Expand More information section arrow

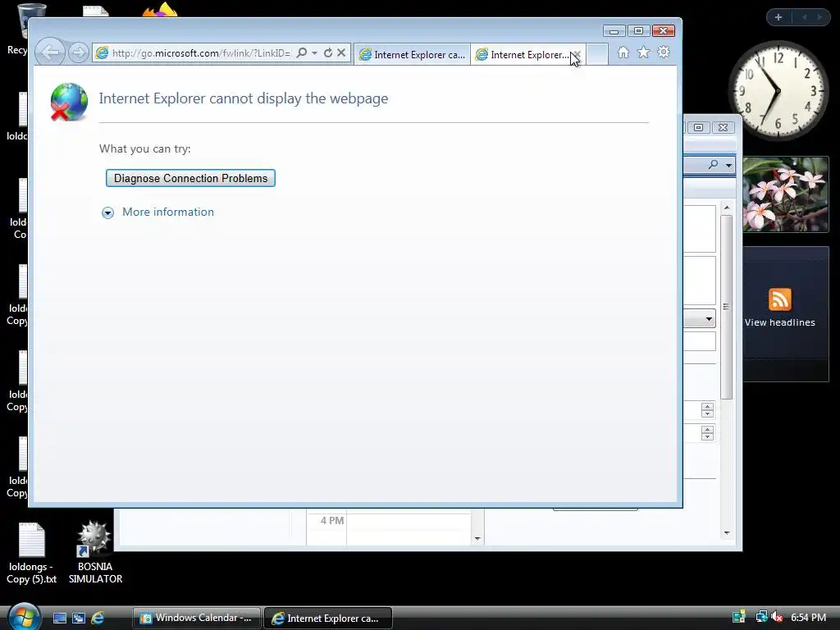107,212
